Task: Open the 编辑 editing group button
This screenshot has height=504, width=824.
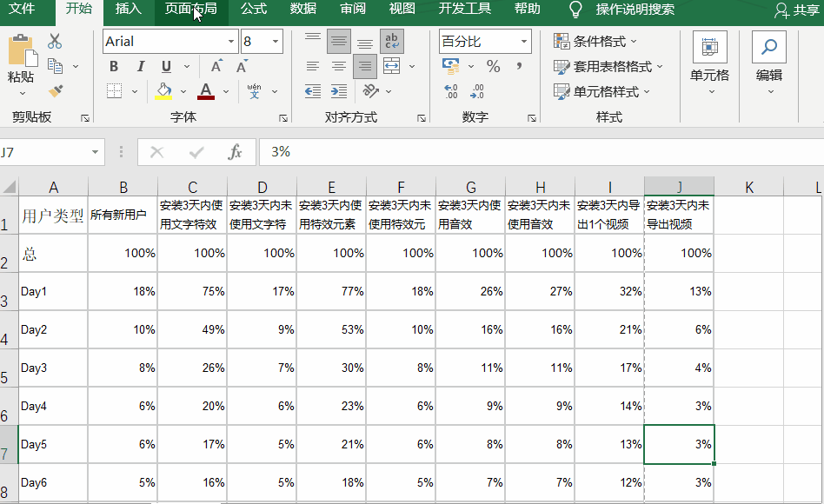Action: (x=769, y=63)
